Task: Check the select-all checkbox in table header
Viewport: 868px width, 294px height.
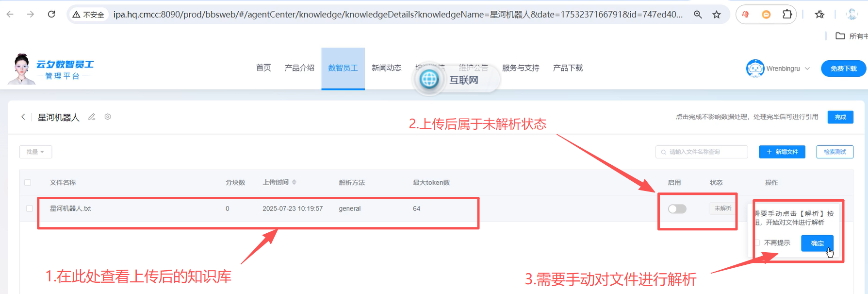Action: (28, 183)
